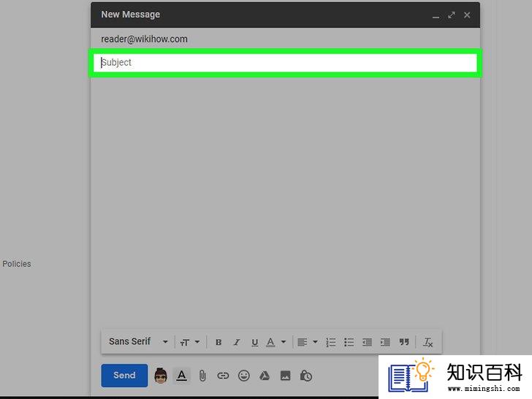This screenshot has width=532, height=399.
Task: Apply quote formatting
Action: point(403,342)
